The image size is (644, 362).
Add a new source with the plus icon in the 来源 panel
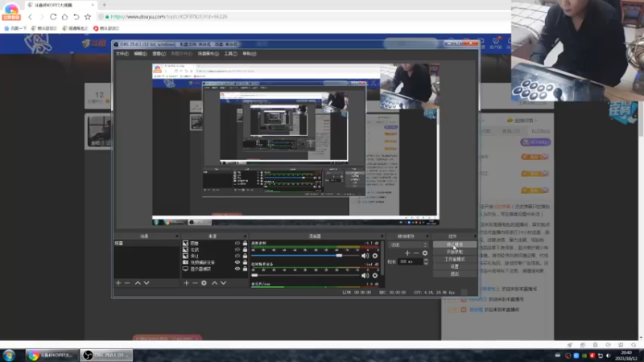[x=186, y=283]
